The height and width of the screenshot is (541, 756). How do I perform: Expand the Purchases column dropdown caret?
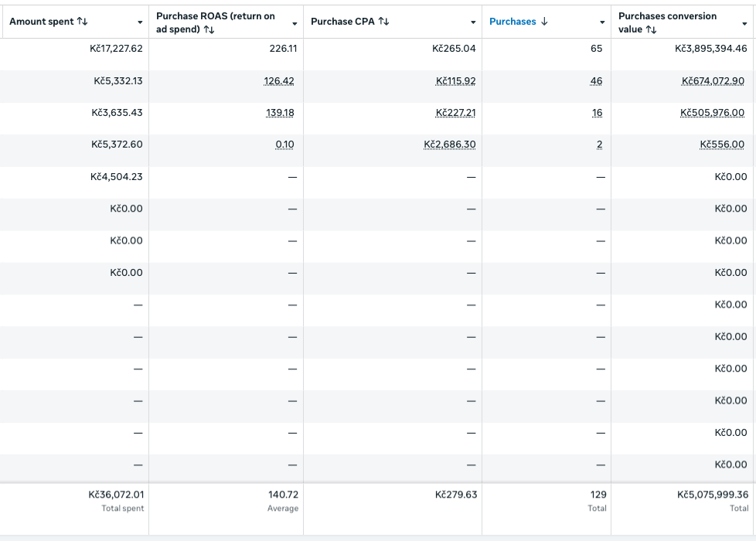(x=602, y=23)
